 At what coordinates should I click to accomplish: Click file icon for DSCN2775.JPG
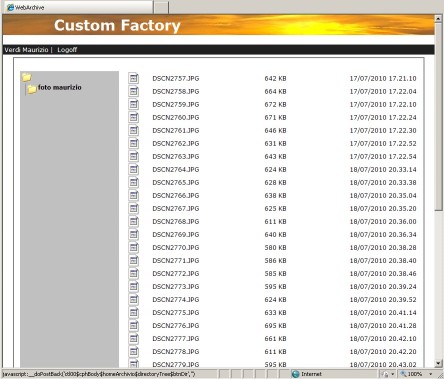(134, 312)
